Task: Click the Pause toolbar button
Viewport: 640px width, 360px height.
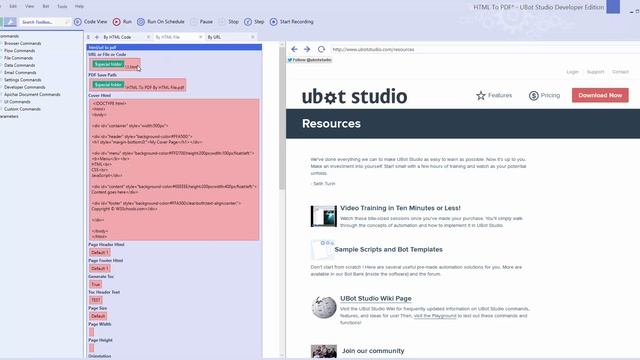Action: coord(202,22)
